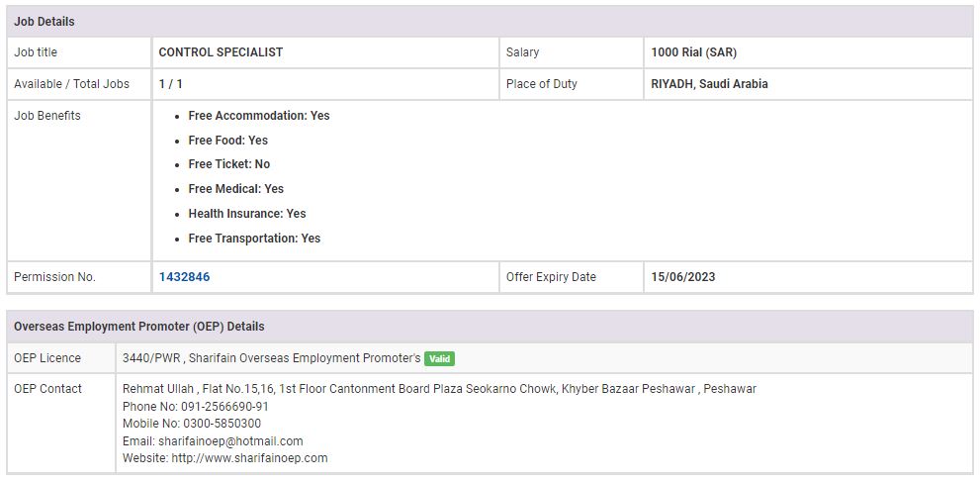Click the Overseas Employment Promoter Details header
This screenshot has height=482, width=980.
click(x=138, y=326)
